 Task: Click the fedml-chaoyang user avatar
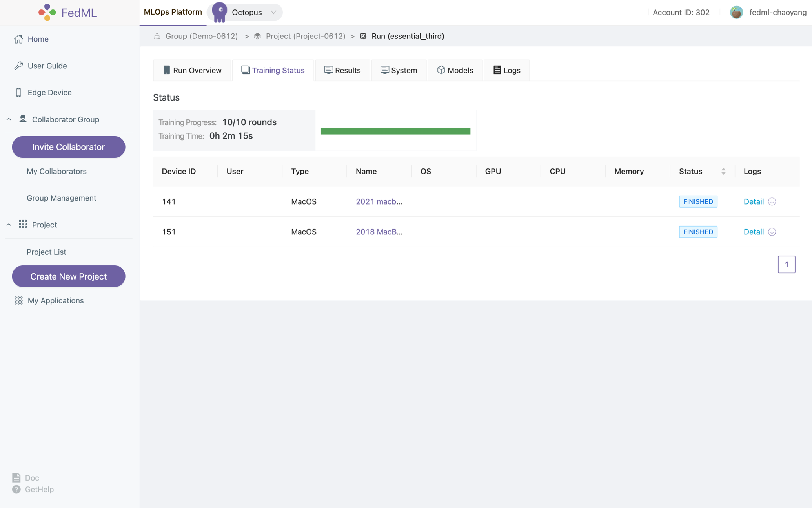click(x=736, y=12)
